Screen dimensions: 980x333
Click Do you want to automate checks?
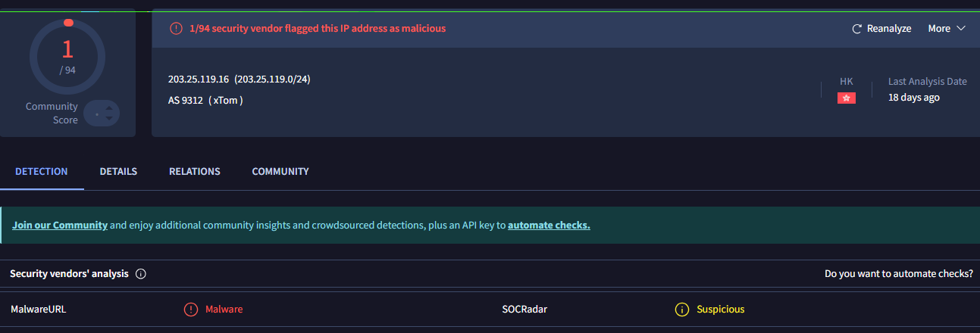pyautogui.click(x=899, y=274)
